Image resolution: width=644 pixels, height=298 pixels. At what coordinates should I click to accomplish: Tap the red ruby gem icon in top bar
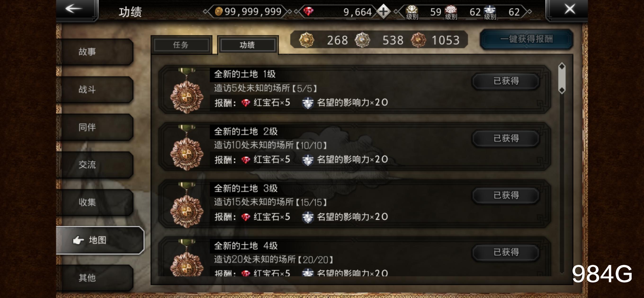[x=308, y=11]
